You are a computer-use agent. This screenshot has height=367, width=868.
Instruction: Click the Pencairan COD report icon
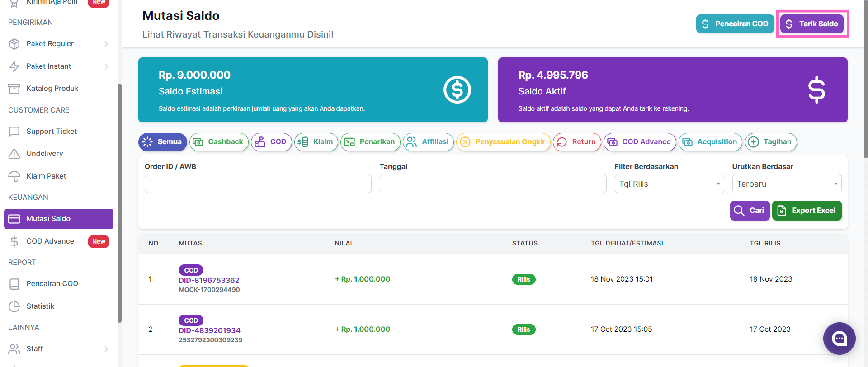(14, 284)
